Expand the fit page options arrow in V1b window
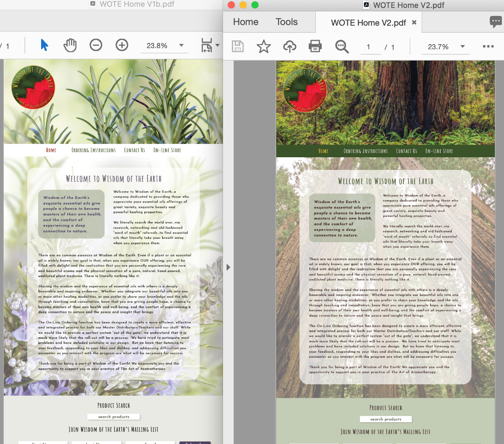Viewport: 504px width, 444px height. (218, 45)
